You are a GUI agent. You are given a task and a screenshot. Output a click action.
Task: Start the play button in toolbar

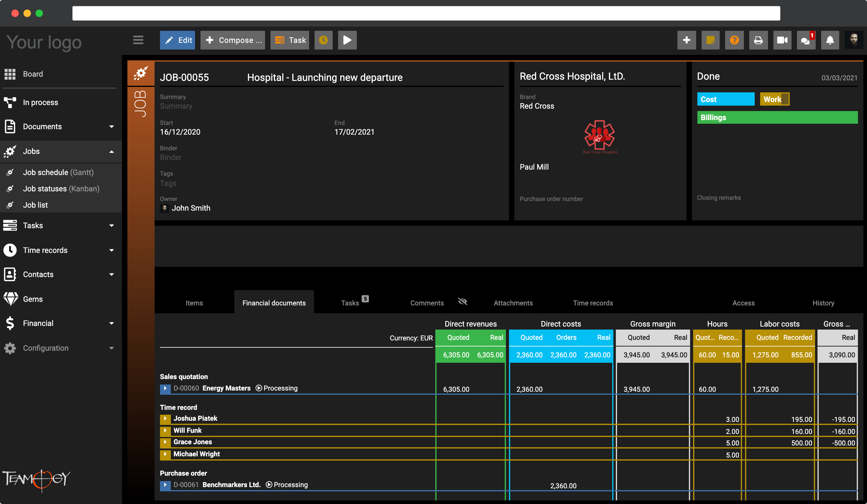click(347, 40)
